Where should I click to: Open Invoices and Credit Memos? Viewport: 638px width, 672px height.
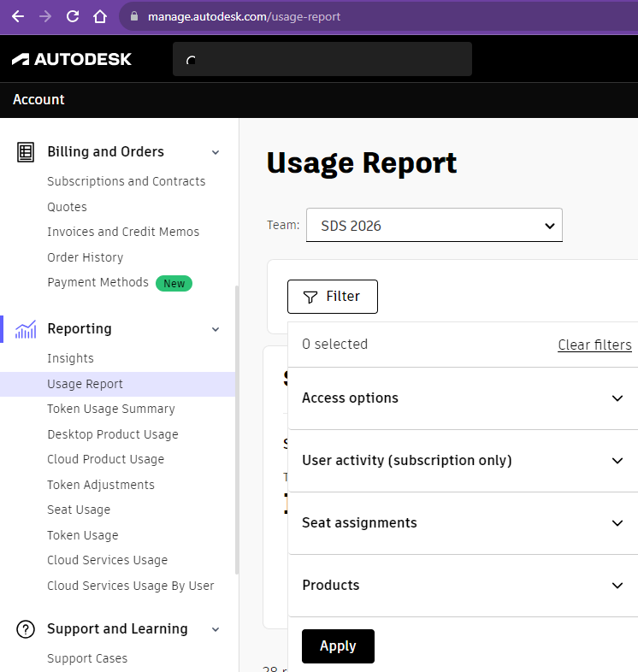coord(123,232)
